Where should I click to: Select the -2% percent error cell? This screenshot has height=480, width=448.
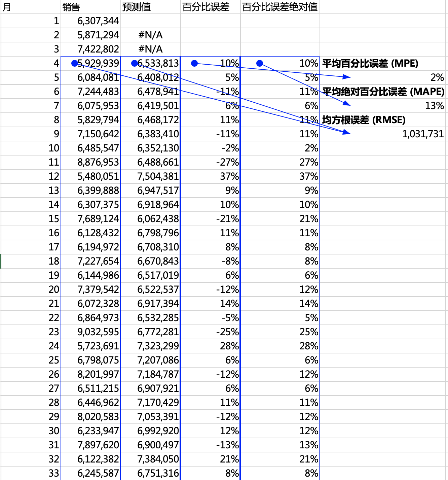210,148
